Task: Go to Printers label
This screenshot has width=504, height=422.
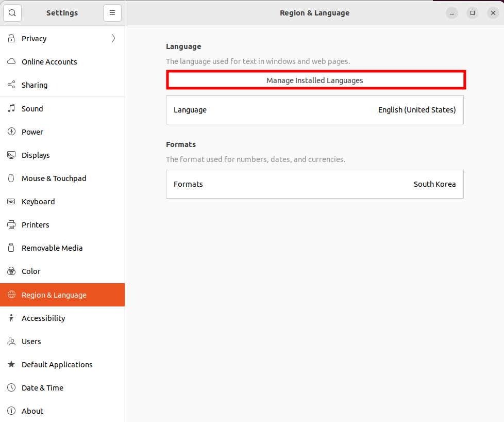Action: pos(36,225)
